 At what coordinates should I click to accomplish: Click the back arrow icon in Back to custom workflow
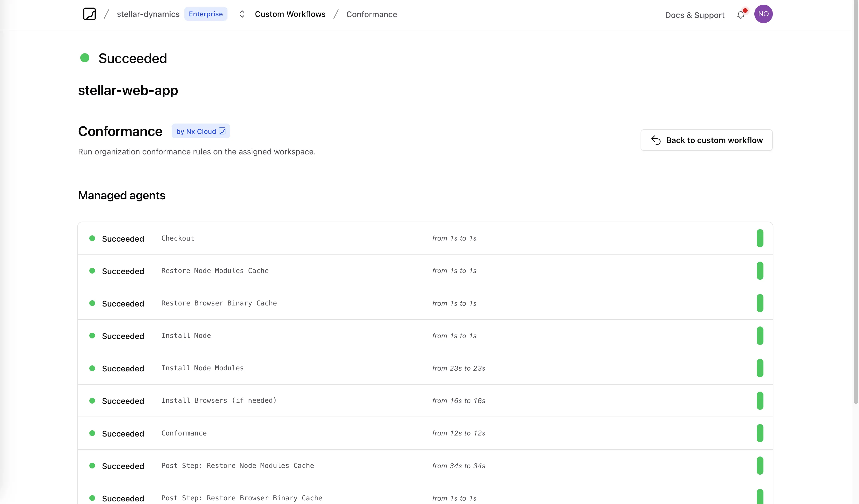pyautogui.click(x=656, y=140)
